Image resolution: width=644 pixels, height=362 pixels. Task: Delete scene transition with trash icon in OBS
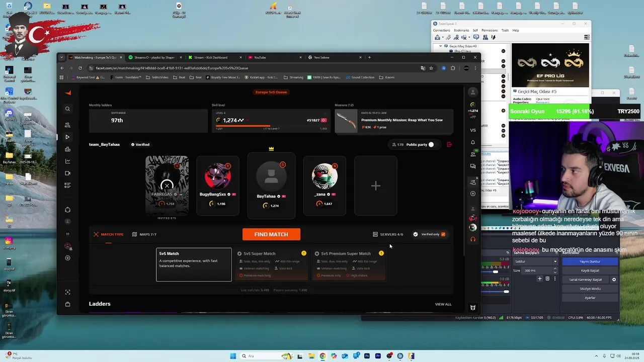click(x=547, y=279)
